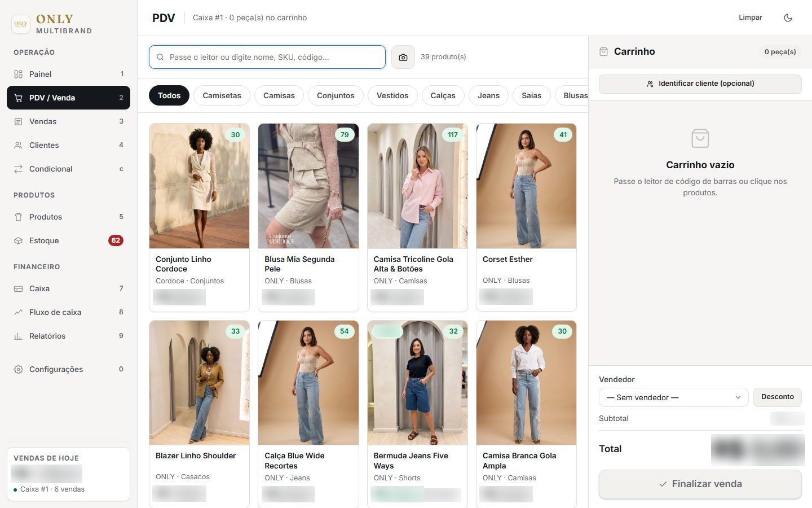Focus the product search field

[x=267, y=57]
